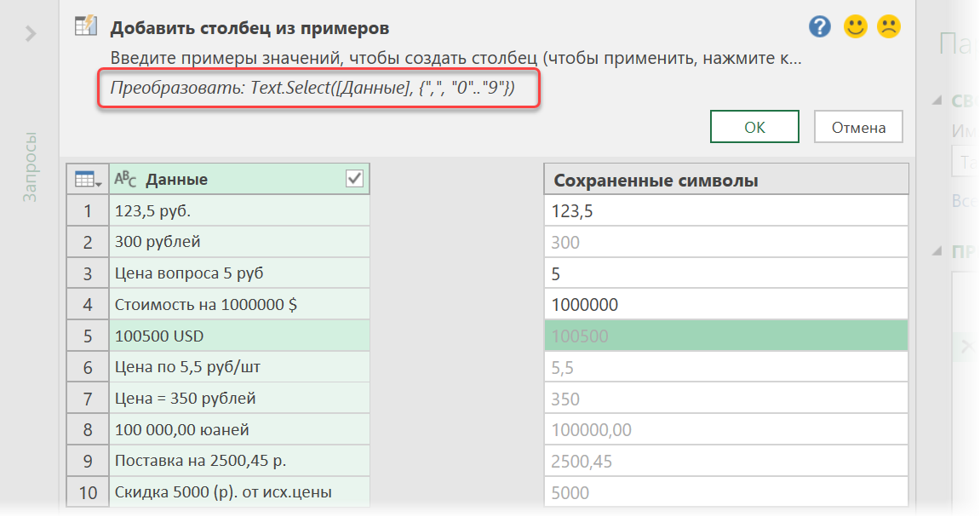Send negative feedback with the frowning face
The image size is (980, 517).
889,27
